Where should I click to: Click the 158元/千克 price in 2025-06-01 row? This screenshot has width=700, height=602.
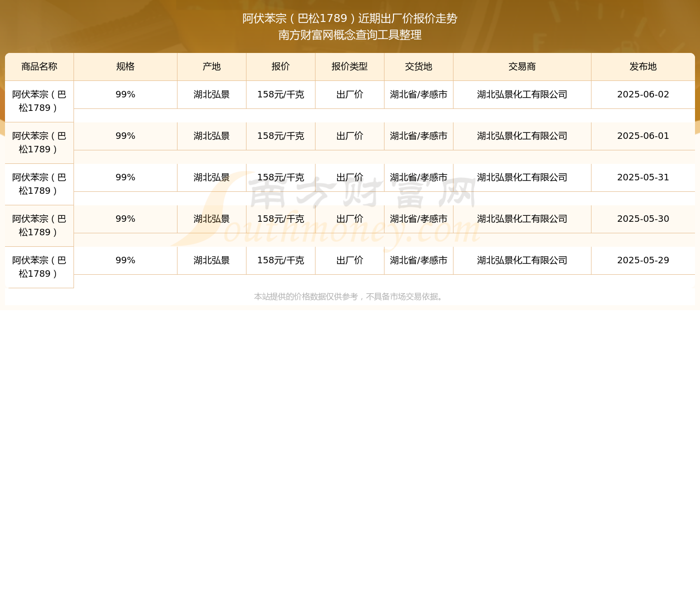pos(280,136)
